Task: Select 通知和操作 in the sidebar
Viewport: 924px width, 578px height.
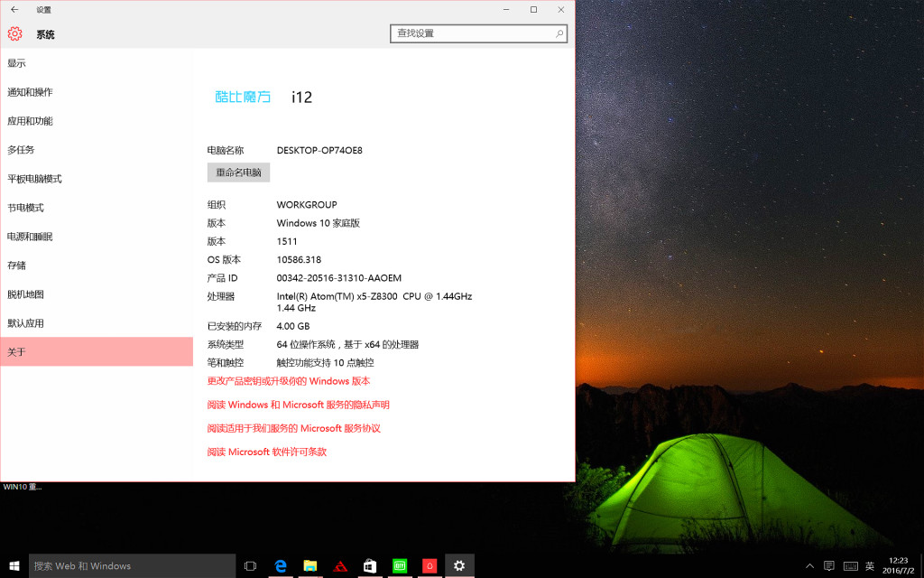Action: point(97,92)
